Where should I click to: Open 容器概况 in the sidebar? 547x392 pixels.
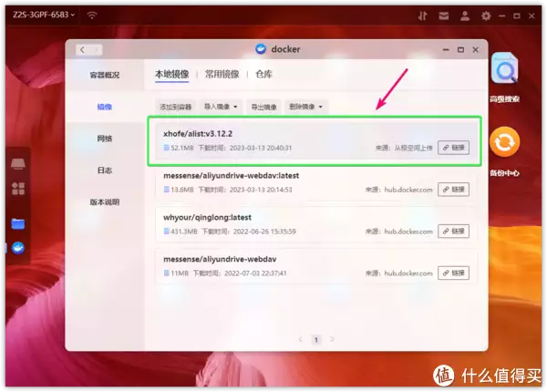[105, 75]
